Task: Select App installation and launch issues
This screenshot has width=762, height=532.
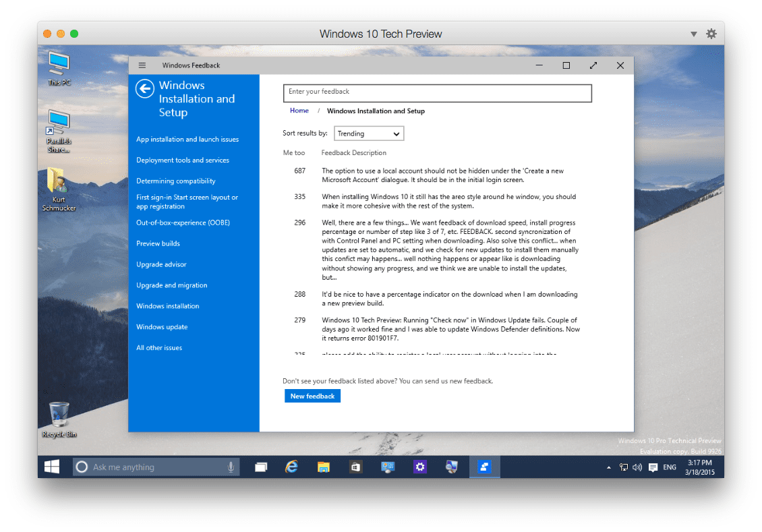Action: 187,140
